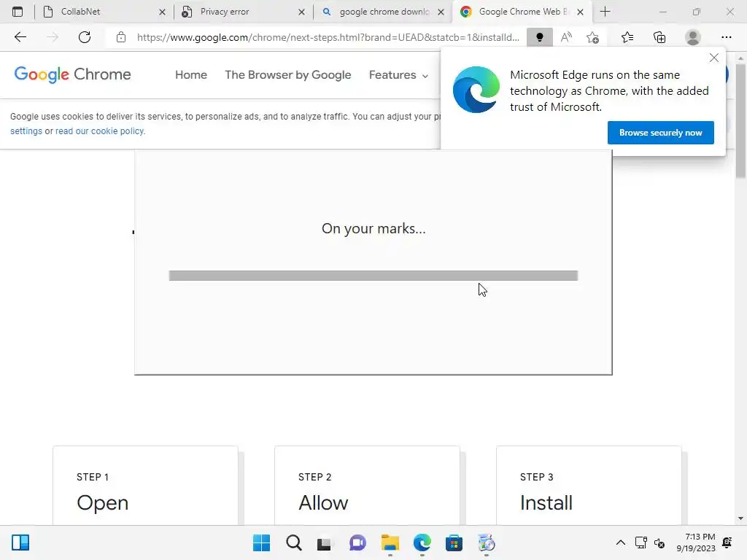Open the Chat app on taskbar

(357, 542)
